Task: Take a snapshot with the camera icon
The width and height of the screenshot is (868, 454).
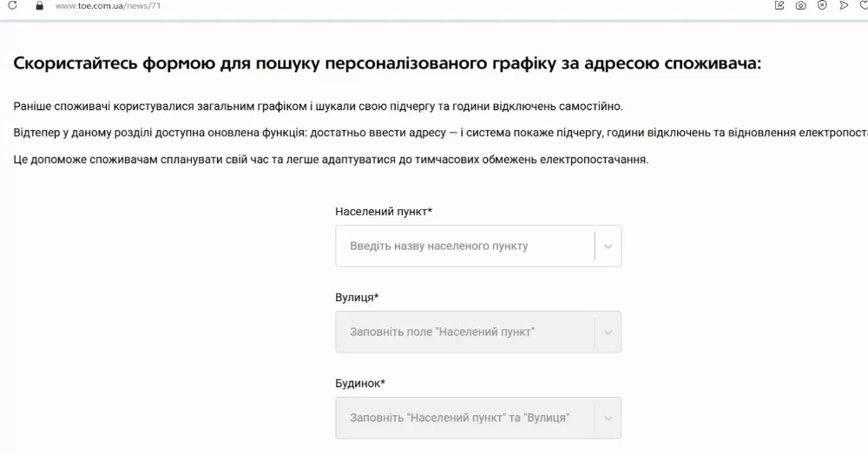Action: (x=800, y=5)
